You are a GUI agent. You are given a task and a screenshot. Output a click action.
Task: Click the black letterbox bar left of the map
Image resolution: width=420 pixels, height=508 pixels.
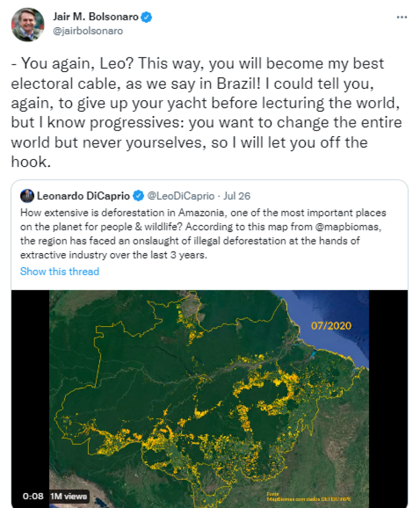pos(30,382)
